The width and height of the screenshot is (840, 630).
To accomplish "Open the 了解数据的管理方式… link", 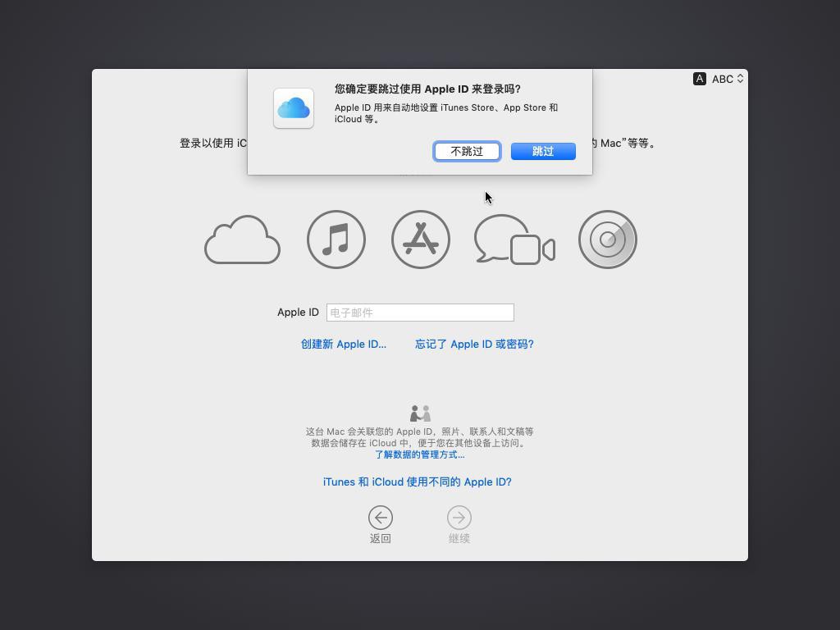I will click(419, 454).
